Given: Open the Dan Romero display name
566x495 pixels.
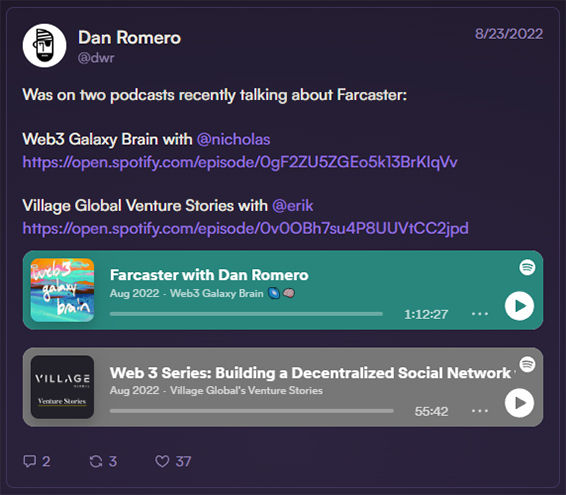Looking at the screenshot, I should pos(129,38).
